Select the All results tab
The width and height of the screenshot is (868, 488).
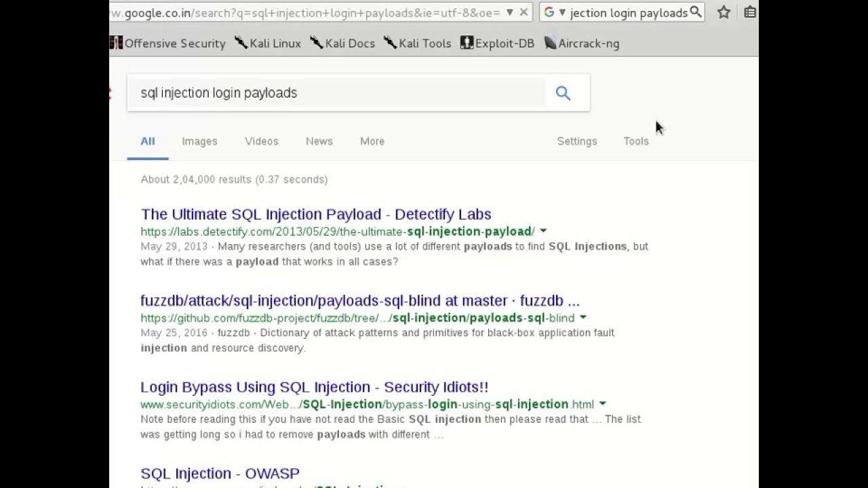(x=148, y=141)
